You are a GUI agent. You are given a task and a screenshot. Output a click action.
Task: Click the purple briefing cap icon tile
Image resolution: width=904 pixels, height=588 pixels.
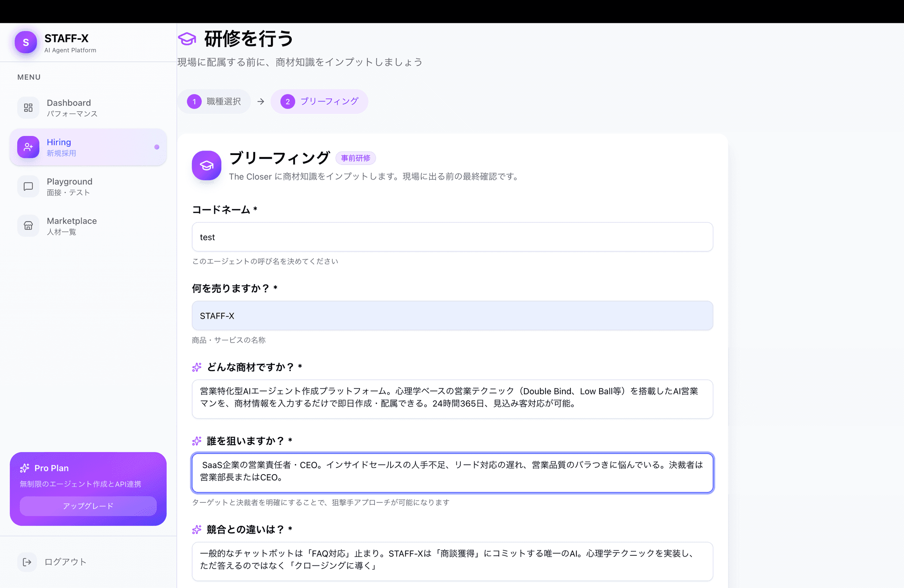pos(207,166)
